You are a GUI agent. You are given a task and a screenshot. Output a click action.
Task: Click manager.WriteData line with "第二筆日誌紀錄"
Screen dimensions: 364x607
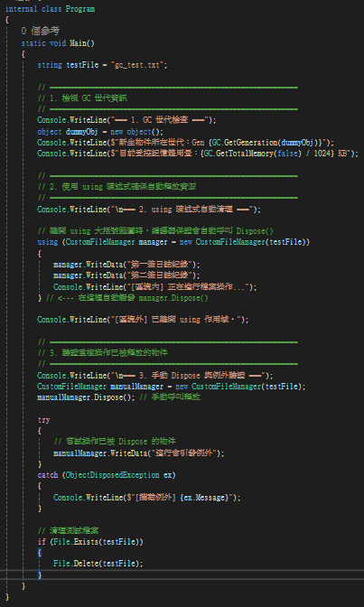126,275
